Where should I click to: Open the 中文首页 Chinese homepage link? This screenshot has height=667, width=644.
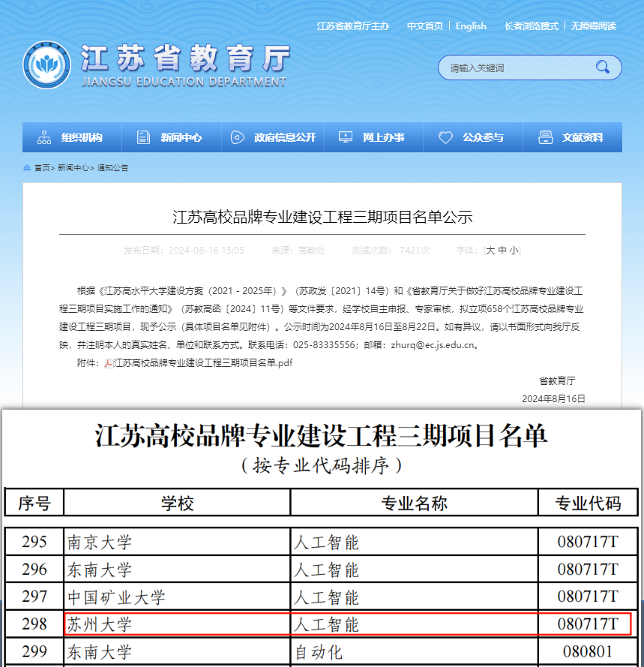point(424,26)
